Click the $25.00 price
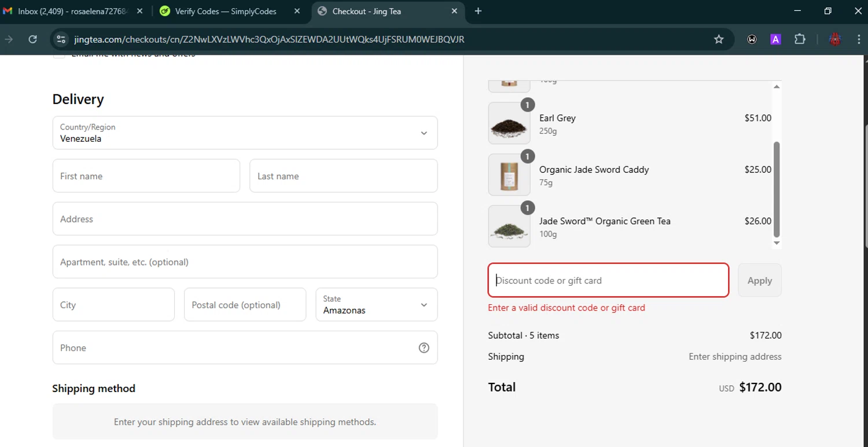 click(x=758, y=169)
